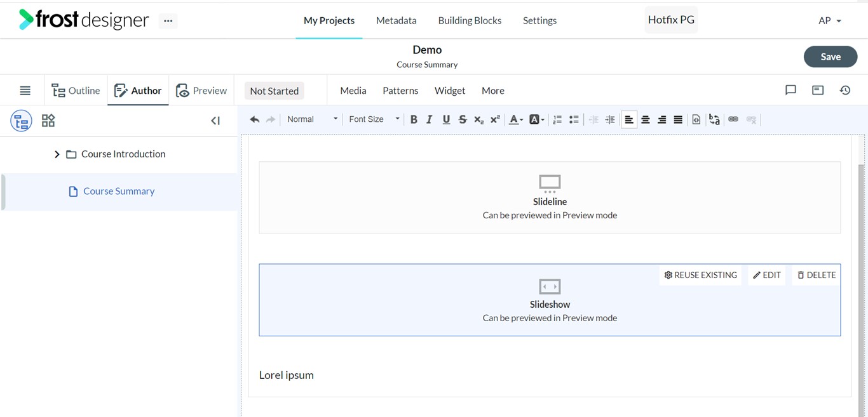
Task: Click the insert link icon
Action: point(733,119)
